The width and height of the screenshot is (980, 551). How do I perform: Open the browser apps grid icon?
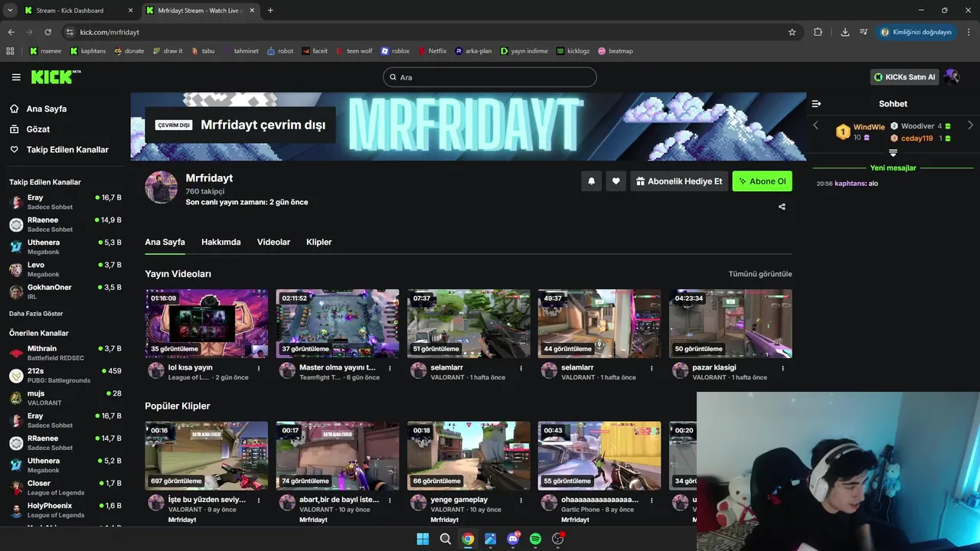(x=10, y=51)
